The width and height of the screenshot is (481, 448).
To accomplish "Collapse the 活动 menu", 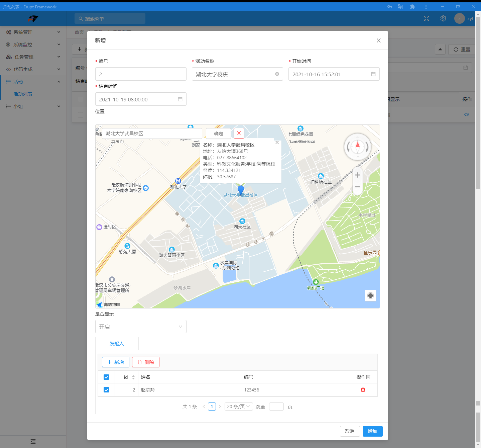I will pos(33,82).
